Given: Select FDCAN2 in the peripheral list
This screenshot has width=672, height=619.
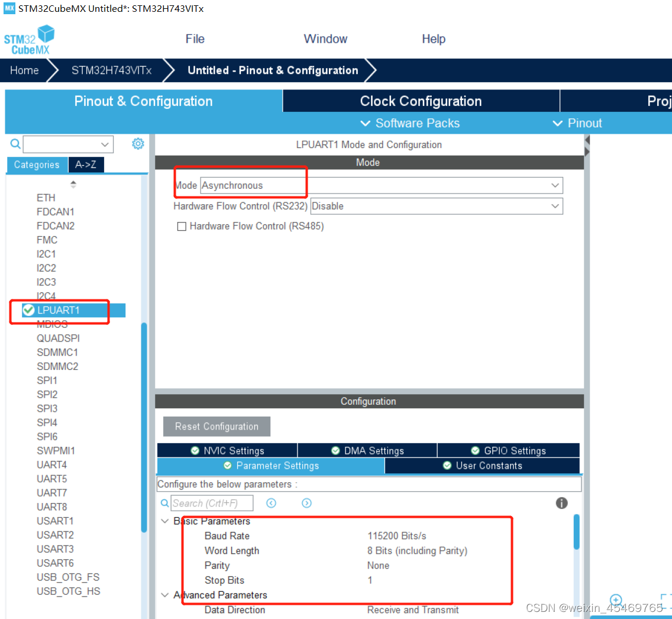Looking at the screenshot, I should coord(55,226).
